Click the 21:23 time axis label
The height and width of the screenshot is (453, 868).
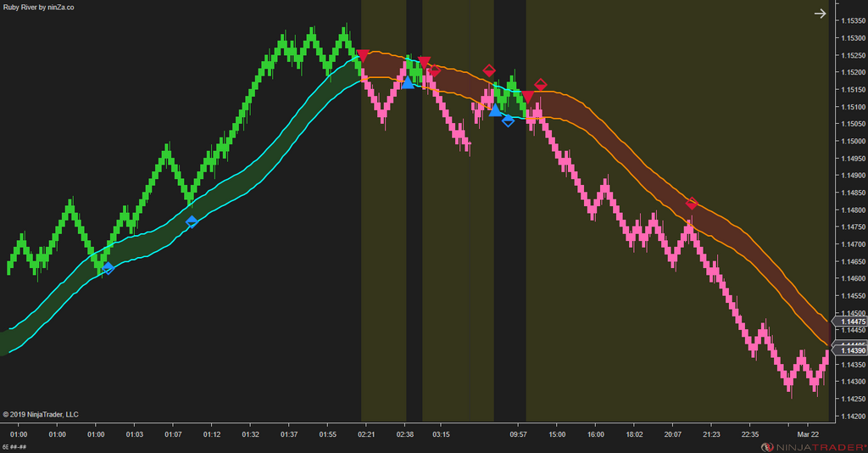(711, 434)
